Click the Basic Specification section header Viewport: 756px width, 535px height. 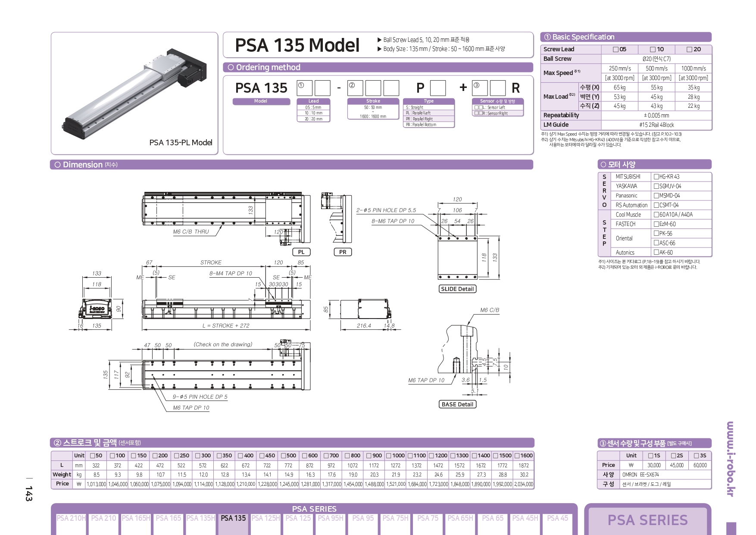[x=626, y=37]
